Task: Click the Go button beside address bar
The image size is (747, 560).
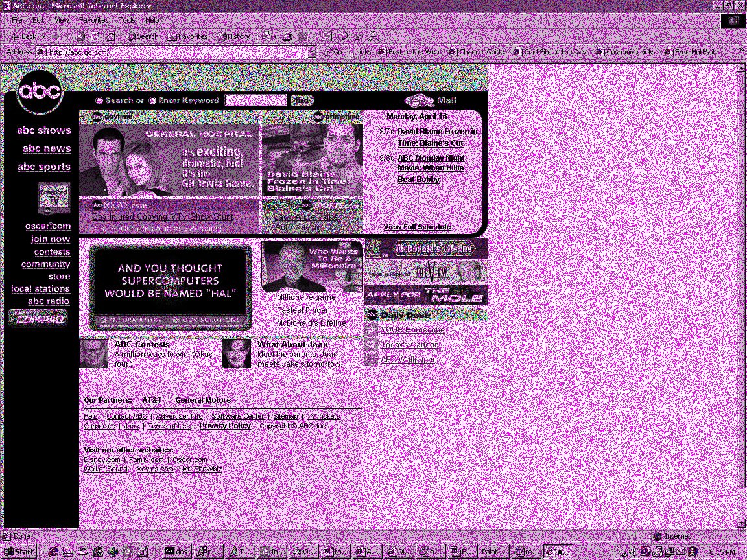Action: pos(333,52)
